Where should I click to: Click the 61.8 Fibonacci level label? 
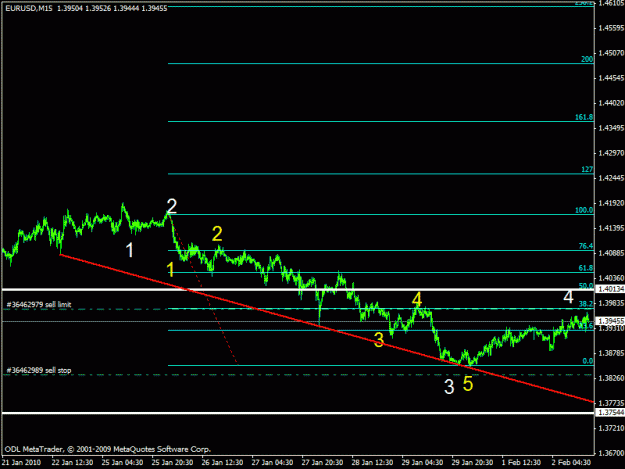pyautogui.click(x=586, y=268)
